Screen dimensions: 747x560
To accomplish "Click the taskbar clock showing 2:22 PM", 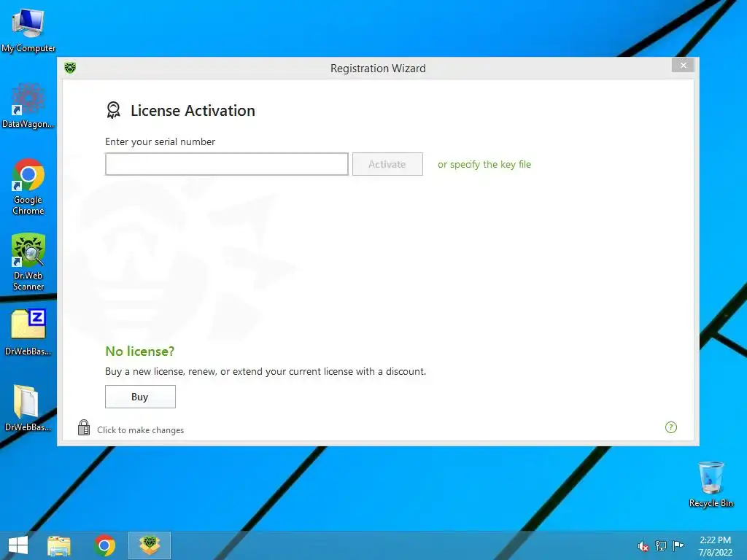I will tap(715, 546).
